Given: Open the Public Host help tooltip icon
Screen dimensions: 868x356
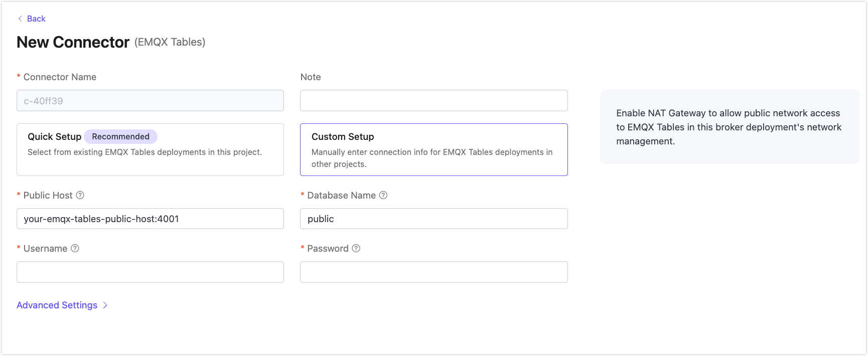Looking at the screenshot, I should click(80, 195).
